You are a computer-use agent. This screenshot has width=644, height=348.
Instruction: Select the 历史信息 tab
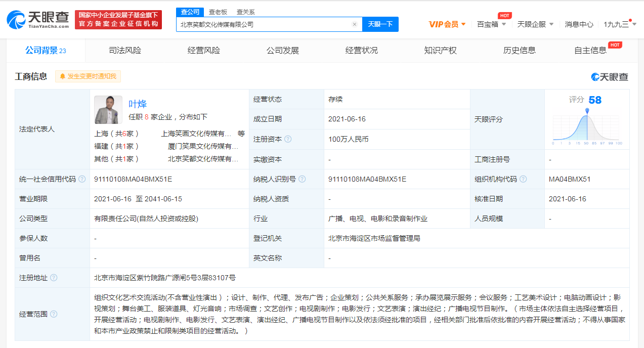coord(520,50)
